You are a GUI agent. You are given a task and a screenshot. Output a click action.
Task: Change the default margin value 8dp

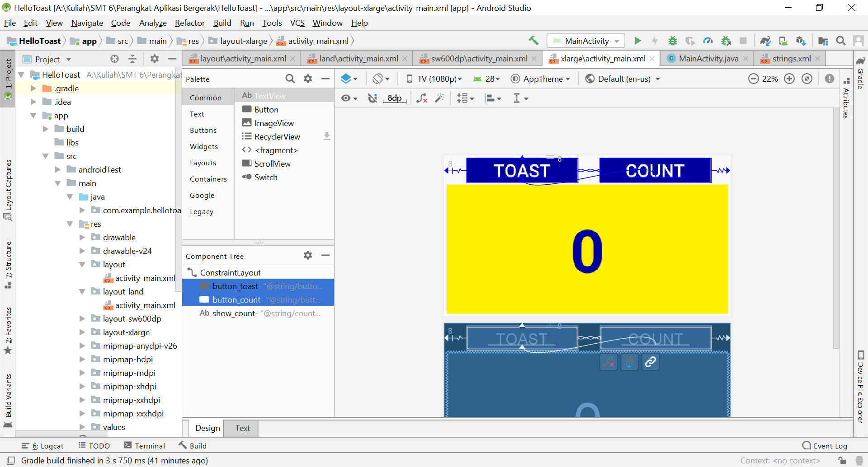394,98
